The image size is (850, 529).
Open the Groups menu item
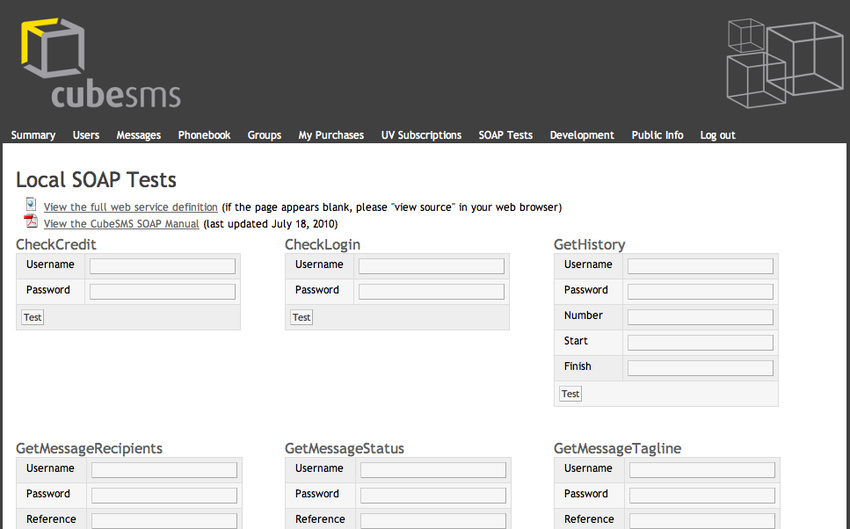(x=265, y=135)
